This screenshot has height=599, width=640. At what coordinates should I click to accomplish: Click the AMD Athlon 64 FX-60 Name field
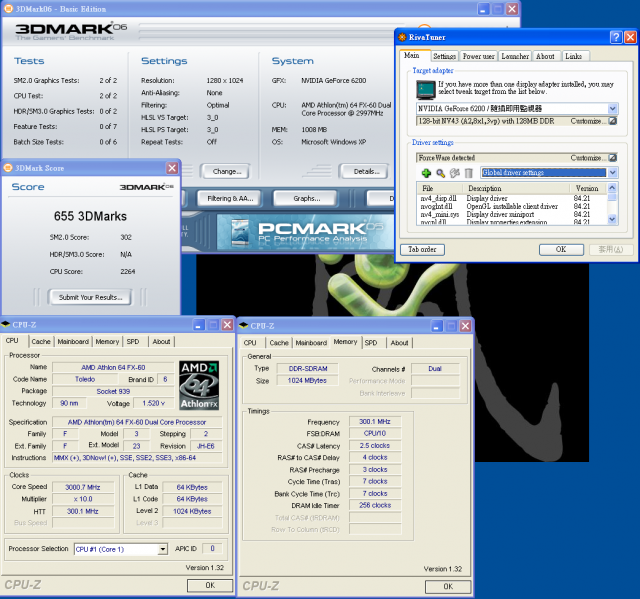click(113, 367)
